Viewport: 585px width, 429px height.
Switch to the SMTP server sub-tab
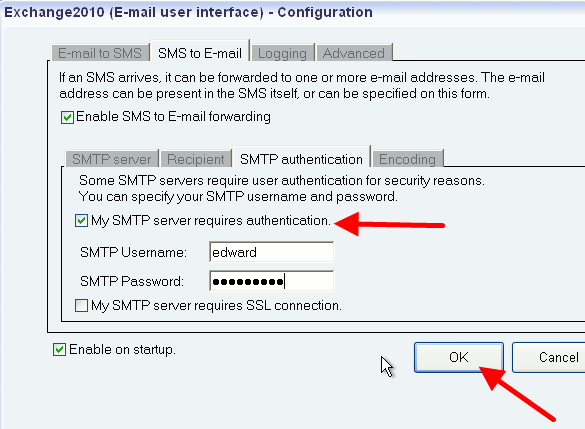coord(112,159)
